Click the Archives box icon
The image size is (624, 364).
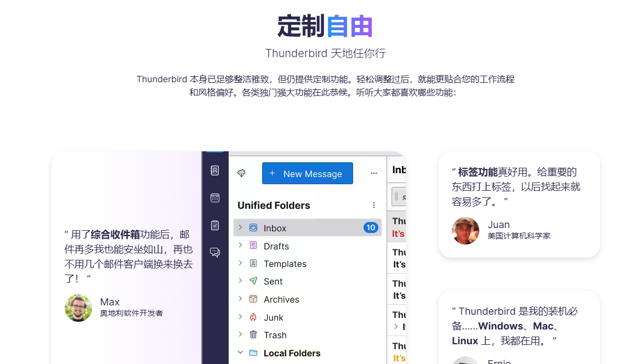click(x=253, y=299)
